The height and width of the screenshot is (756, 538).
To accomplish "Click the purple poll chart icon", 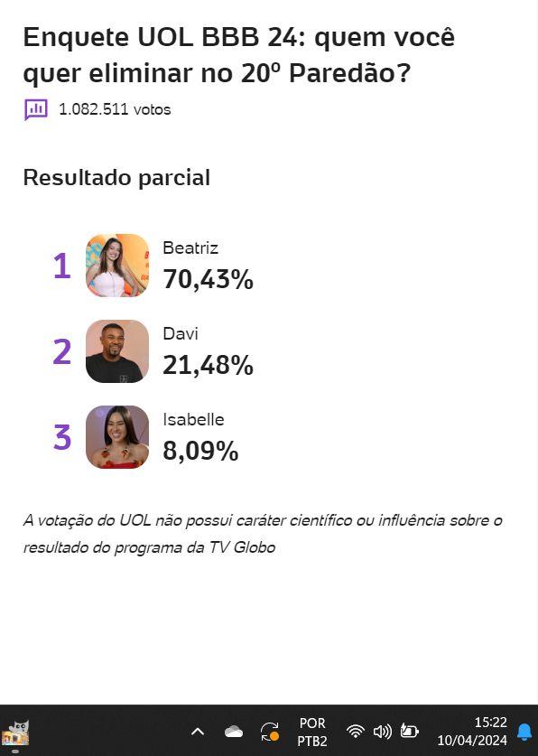I will (35, 109).
